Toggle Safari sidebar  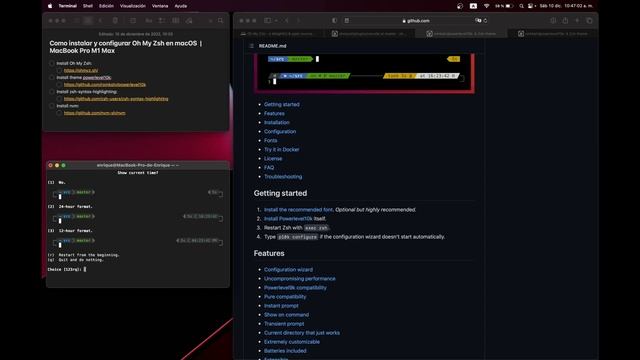click(x=267, y=20)
